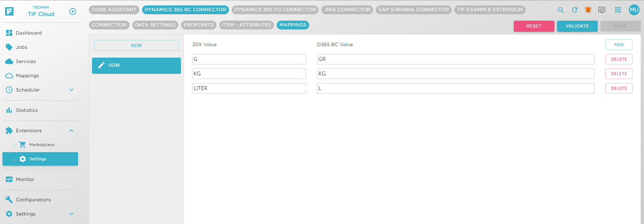Click the search magnifier icon
Screen dimensions: 644x224
click(x=561, y=10)
